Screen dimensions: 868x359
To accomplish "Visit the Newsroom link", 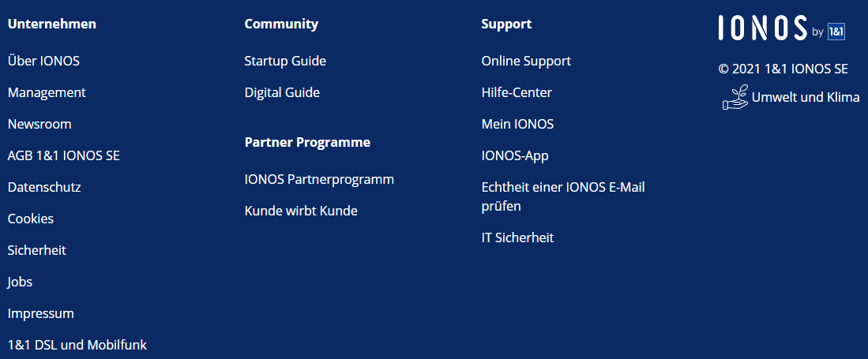I will pyautogui.click(x=39, y=124).
